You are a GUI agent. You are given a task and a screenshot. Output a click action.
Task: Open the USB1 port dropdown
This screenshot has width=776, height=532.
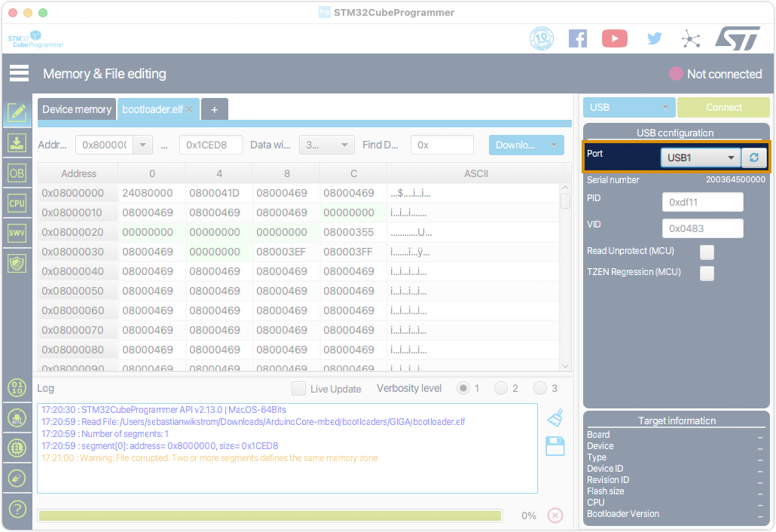pyautogui.click(x=700, y=157)
